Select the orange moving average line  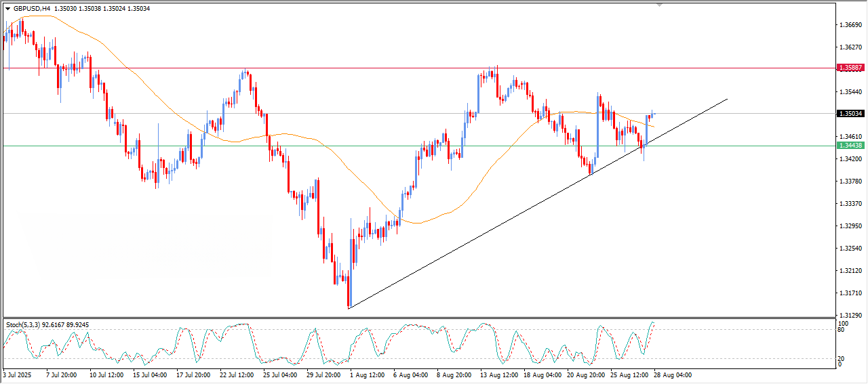click(285, 133)
